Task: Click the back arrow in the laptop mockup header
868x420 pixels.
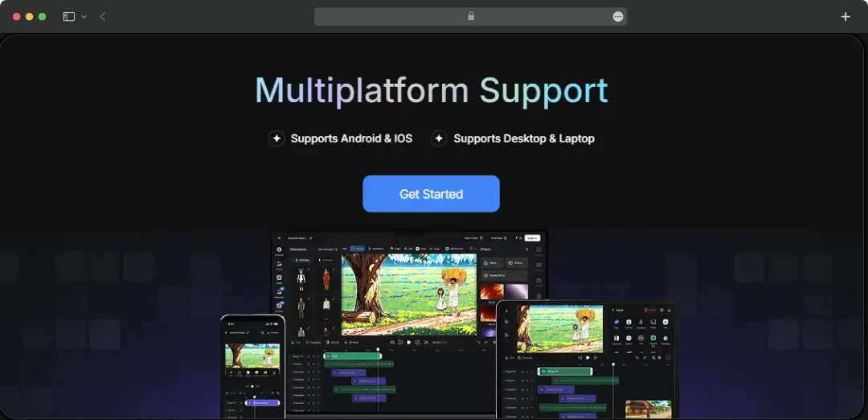Action: (x=280, y=237)
